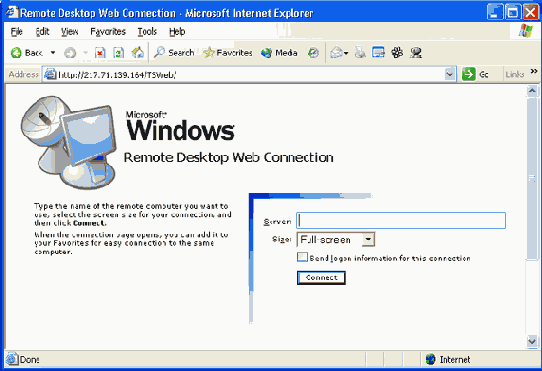Click the page icon in address bar
Image resolution: width=542 pixels, height=371 pixels.
[50, 74]
